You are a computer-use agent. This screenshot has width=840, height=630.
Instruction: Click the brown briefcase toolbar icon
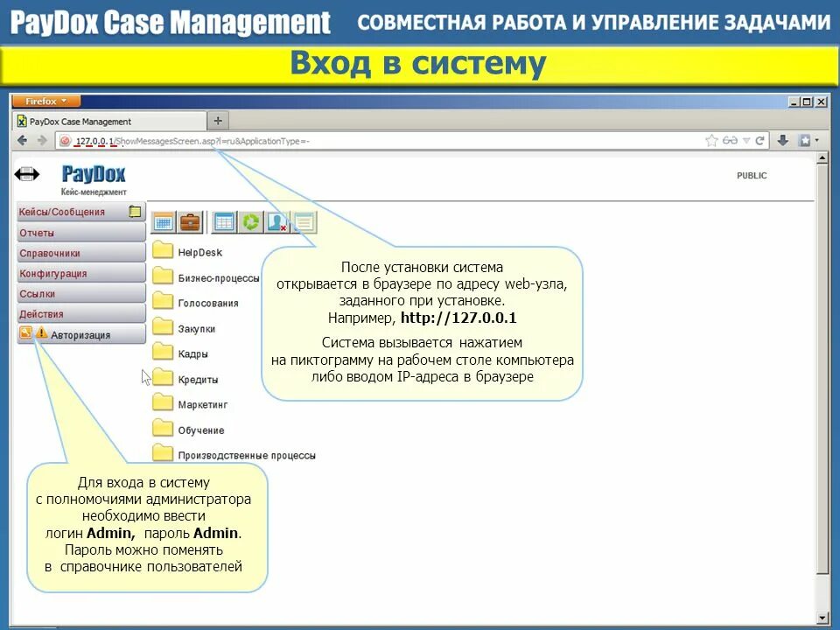pos(190,221)
